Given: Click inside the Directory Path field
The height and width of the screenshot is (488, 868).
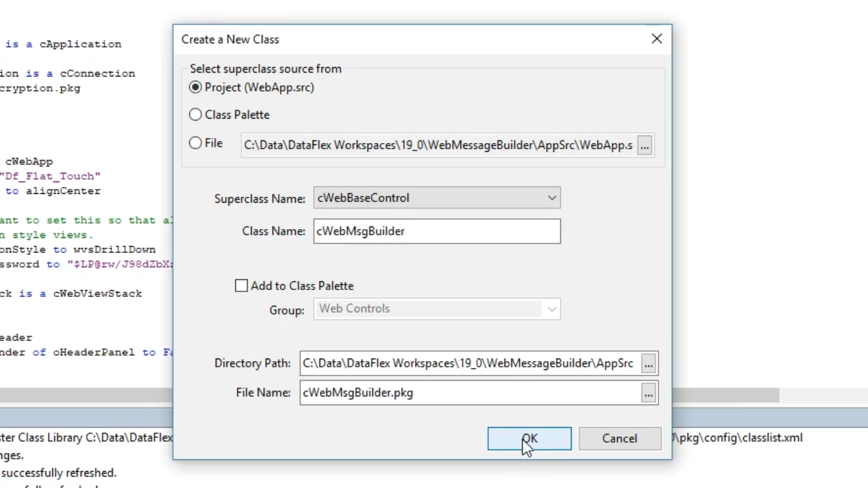Looking at the screenshot, I should [469, 364].
